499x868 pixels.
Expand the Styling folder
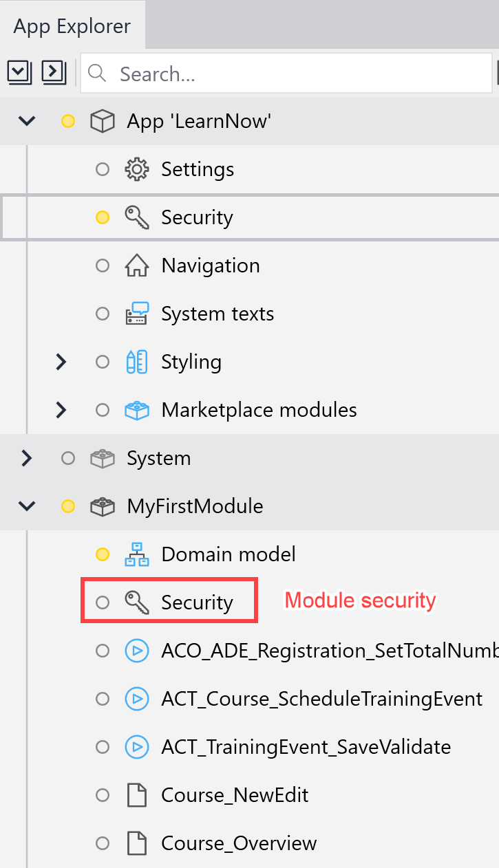[61, 362]
